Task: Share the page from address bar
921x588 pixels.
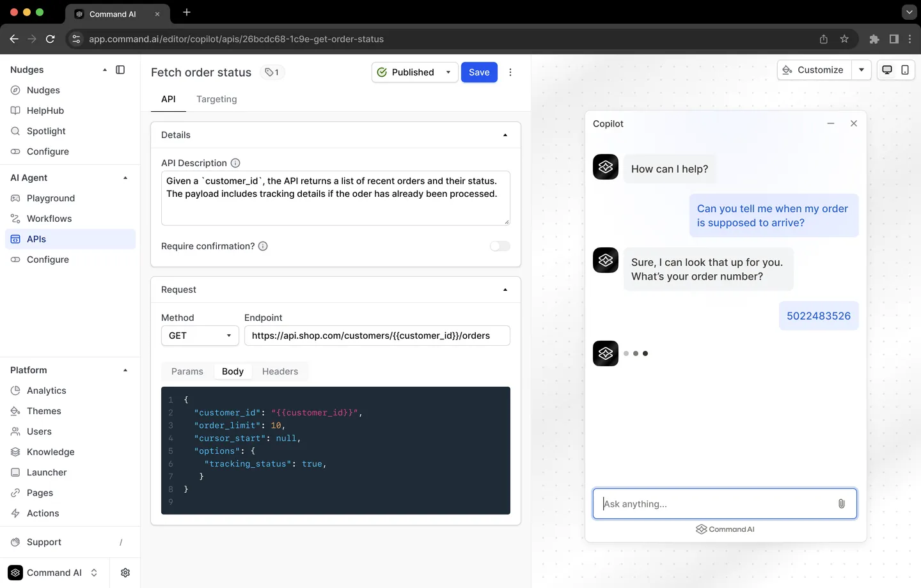Action: pyautogui.click(x=824, y=39)
